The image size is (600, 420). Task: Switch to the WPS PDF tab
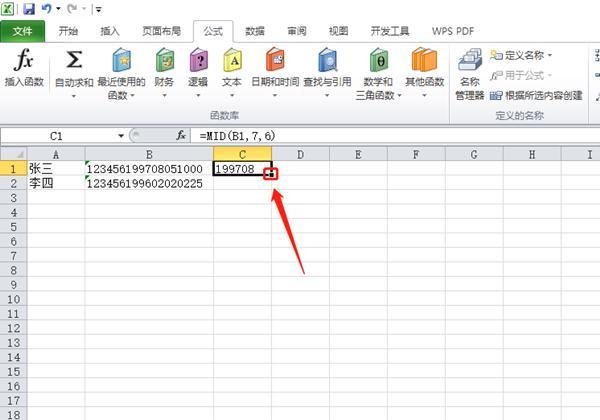click(453, 31)
